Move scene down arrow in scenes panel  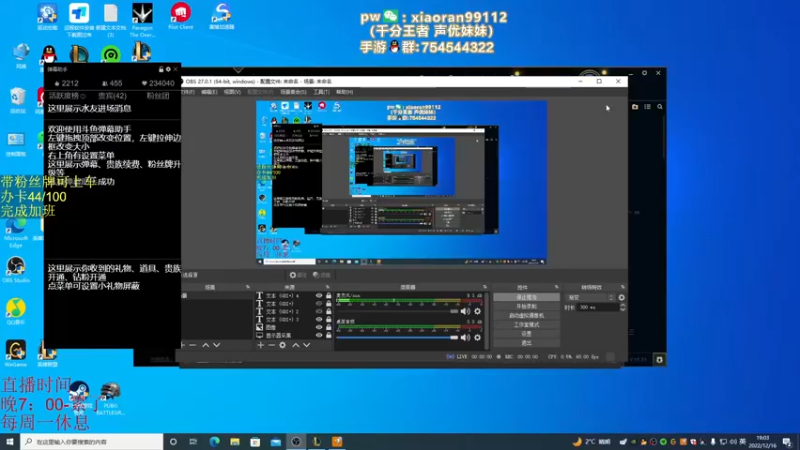(217, 345)
